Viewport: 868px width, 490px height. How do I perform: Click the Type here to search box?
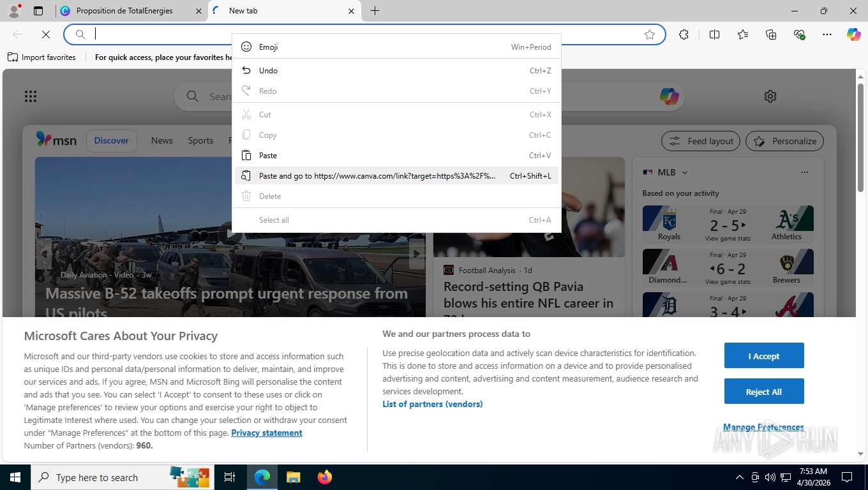coord(123,477)
